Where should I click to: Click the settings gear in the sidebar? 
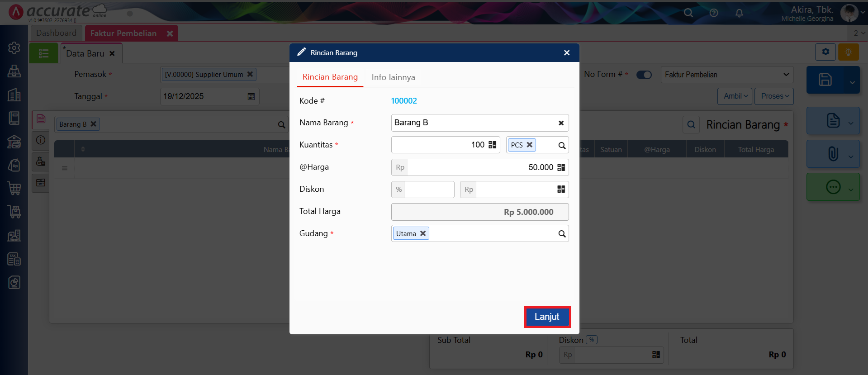pos(14,48)
